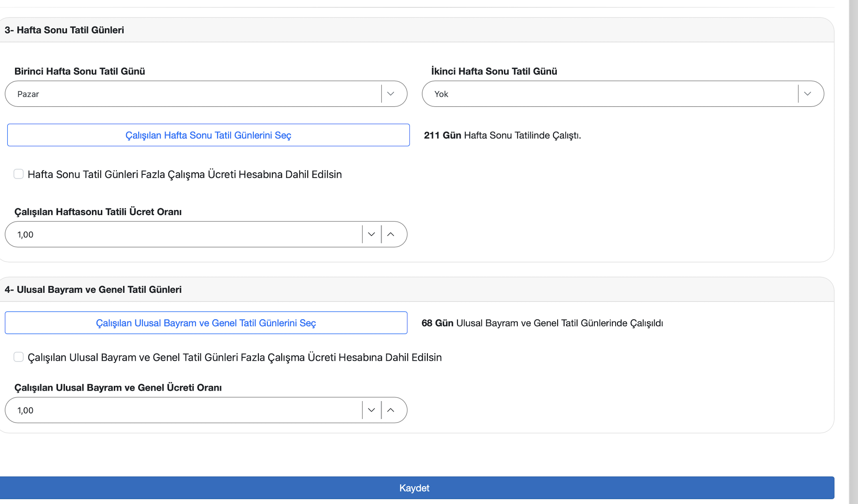Enable Hafta Sonu Tatil Günleri Fazla Çalışma checkbox

tap(19, 174)
